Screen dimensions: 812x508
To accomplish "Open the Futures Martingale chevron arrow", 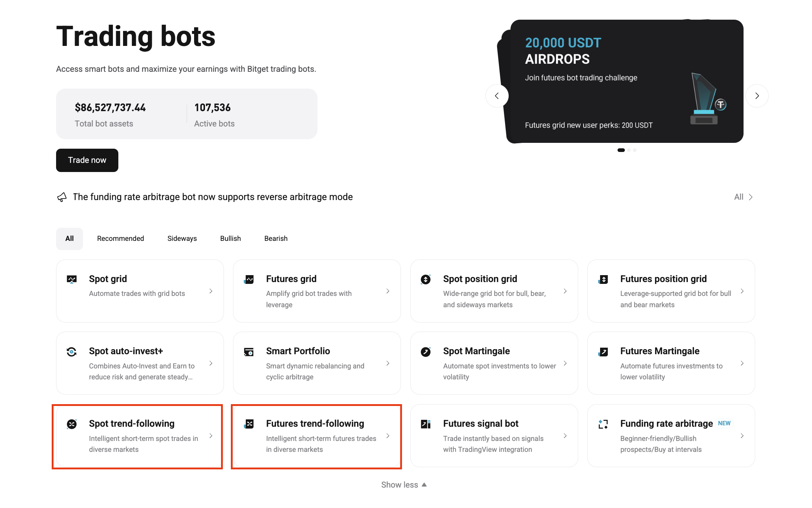I will point(742,363).
